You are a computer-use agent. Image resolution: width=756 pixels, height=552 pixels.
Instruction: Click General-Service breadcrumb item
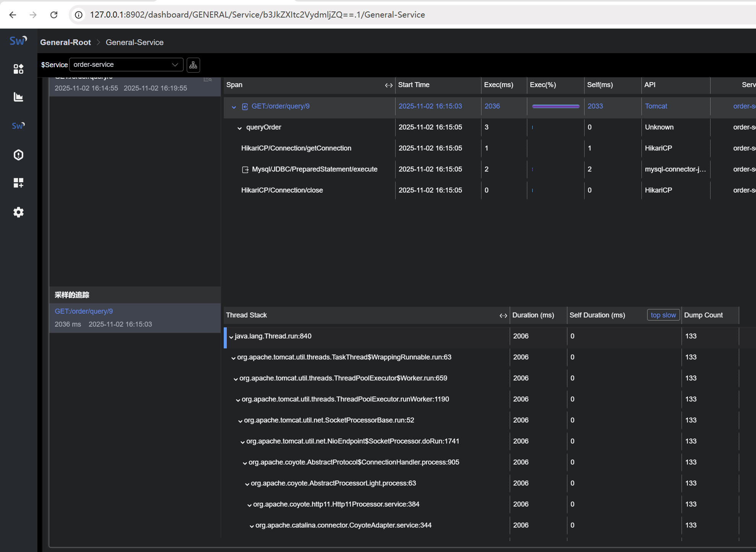click(x=134, y=42)
